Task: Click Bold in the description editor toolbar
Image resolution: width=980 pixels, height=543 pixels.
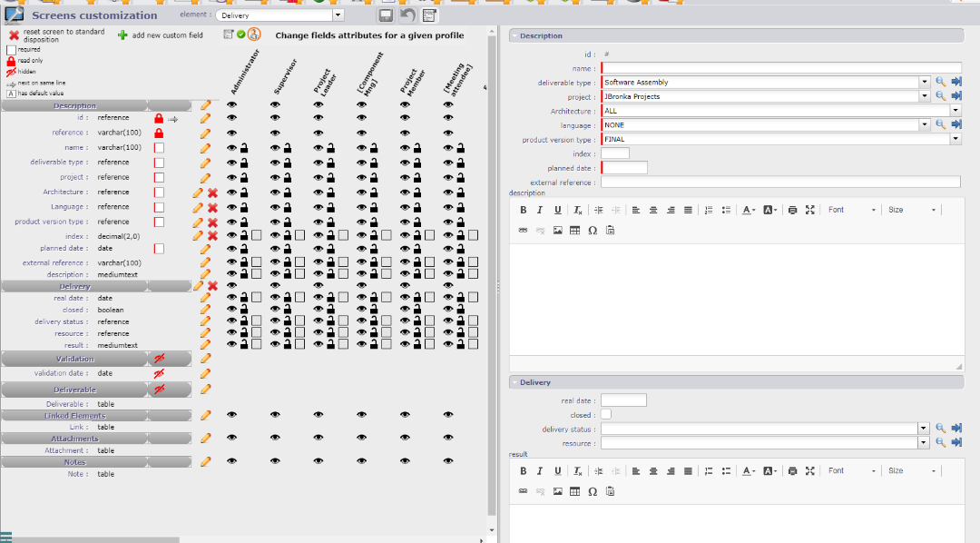Action: (x=524, y=210)
